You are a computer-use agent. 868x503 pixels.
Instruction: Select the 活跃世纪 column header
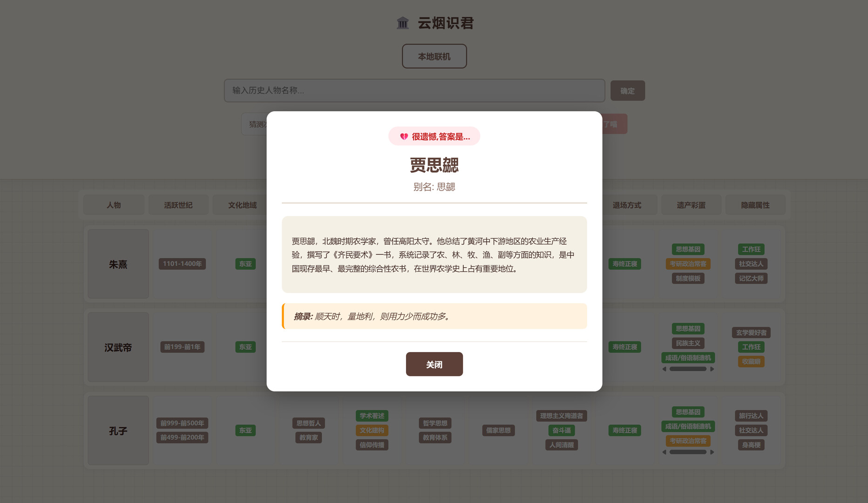click(x=178, y=205)
